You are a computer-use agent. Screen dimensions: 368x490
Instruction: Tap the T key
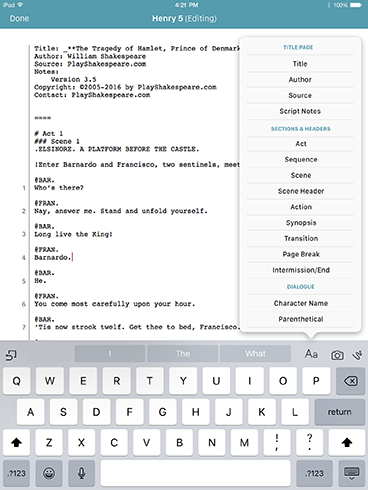coord(150,381)
